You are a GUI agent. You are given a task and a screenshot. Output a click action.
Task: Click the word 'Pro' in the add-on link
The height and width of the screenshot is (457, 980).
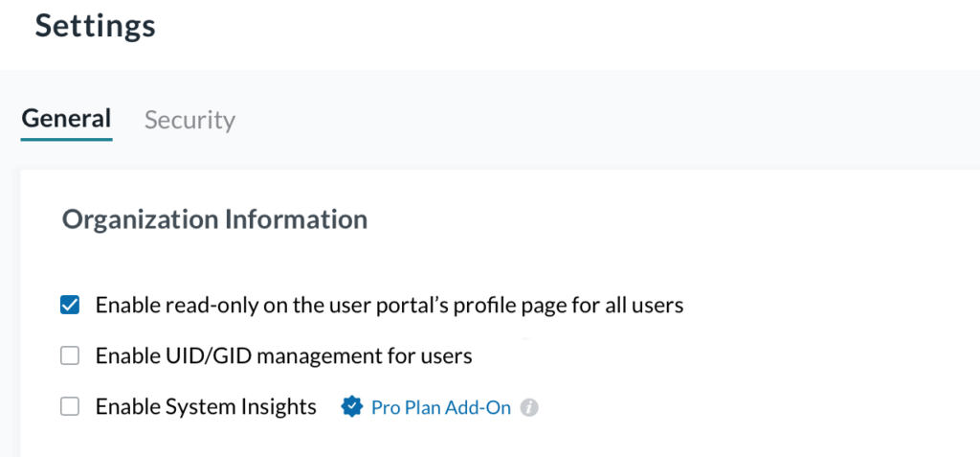385,407
